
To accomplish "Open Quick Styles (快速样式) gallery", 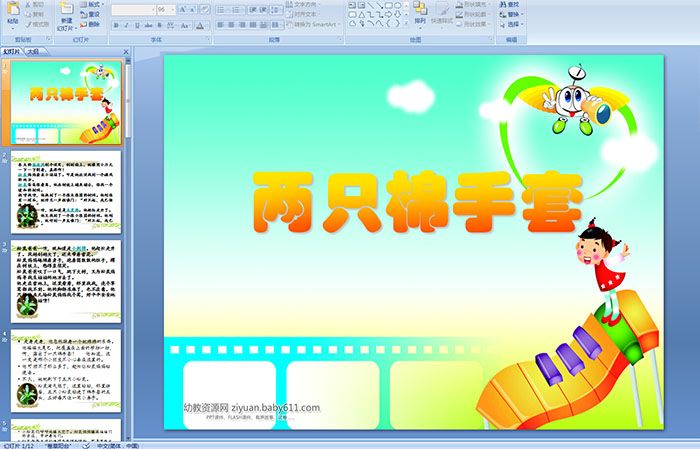I will pyautogui.click(x=442, y=14).
